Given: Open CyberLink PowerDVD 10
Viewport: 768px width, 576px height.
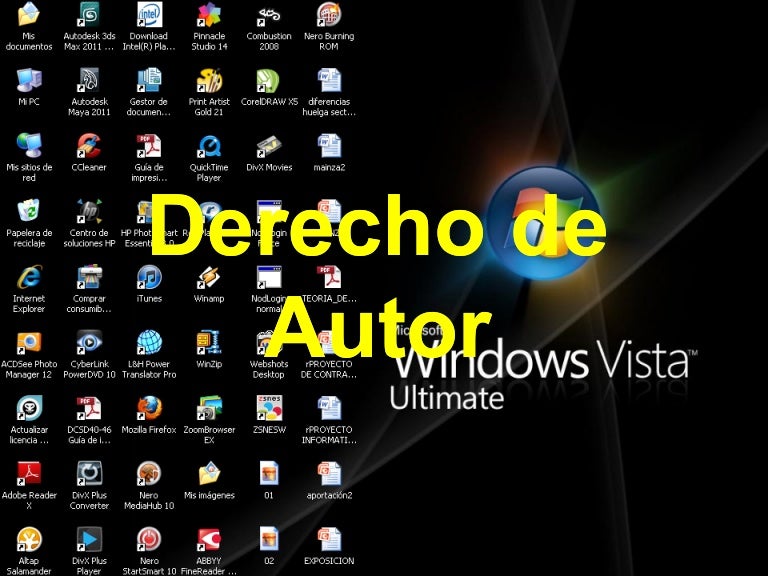Looking at the screenshot, I should click(x=89, y=343).
